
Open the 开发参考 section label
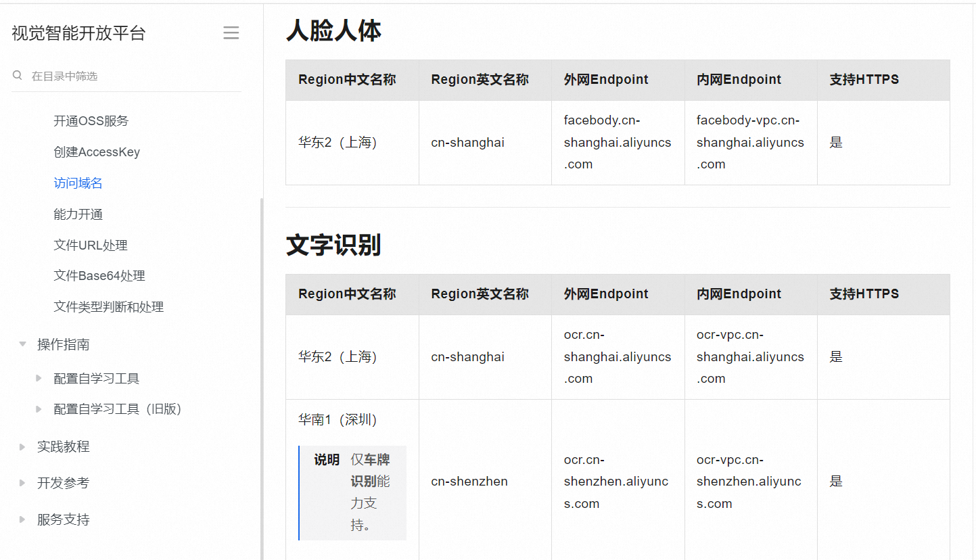click(64, 483)
